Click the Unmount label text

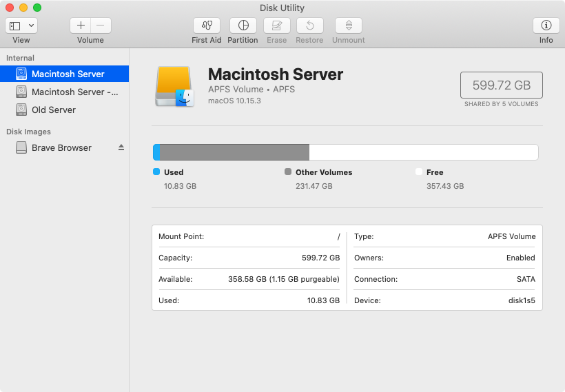pos(349,40)
